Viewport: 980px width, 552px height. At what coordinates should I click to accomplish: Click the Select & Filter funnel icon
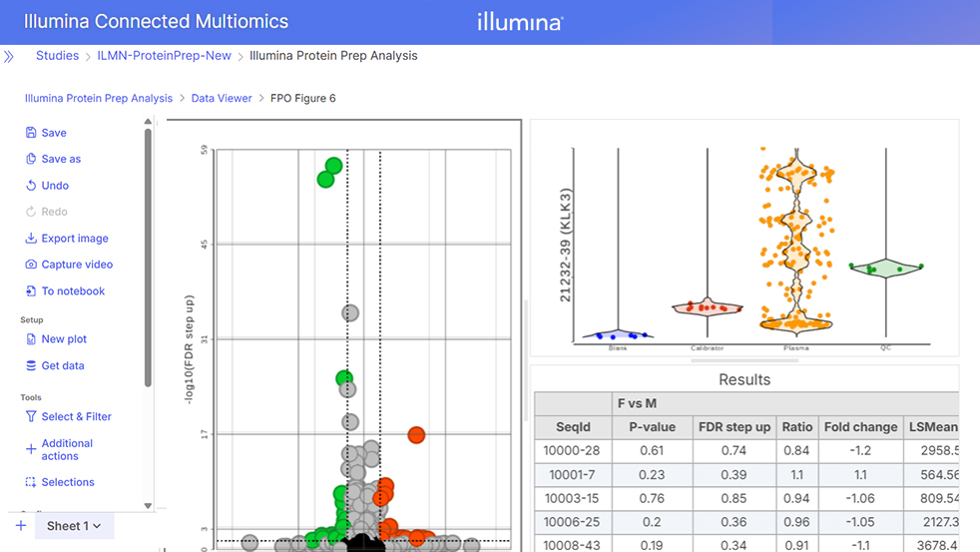point(31,416)
